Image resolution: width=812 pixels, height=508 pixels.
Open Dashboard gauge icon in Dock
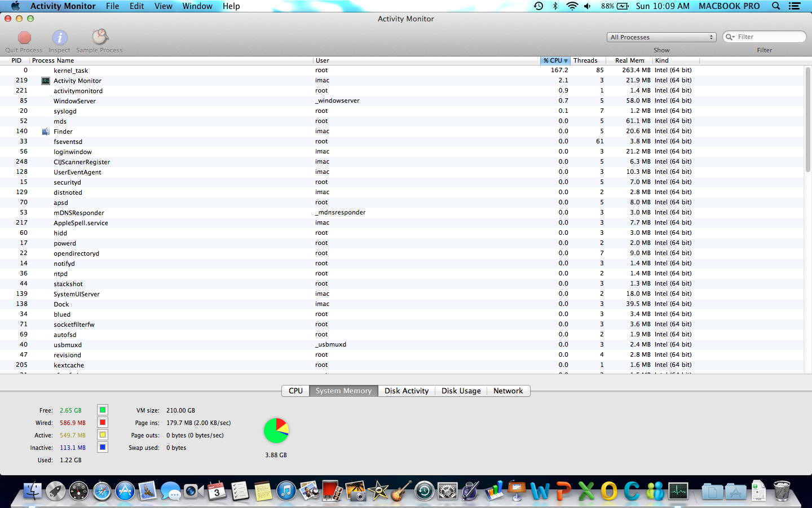(79, 491)
